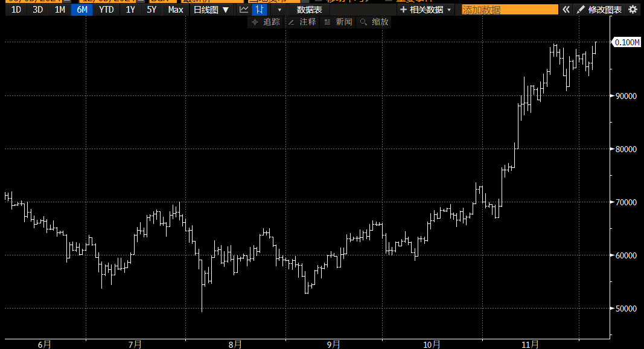Click the 修改图表 button
The image size is (644, 349).
point(599,10)
